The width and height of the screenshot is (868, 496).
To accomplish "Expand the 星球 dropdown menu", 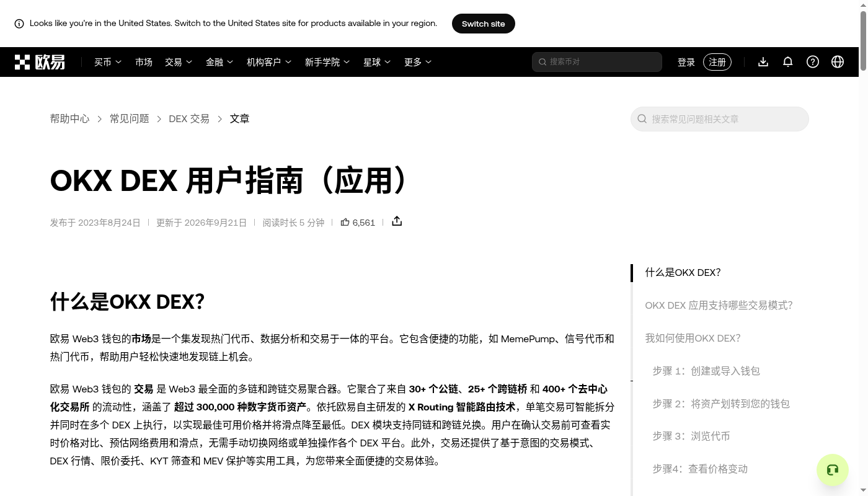I will (x=377, y=62).
